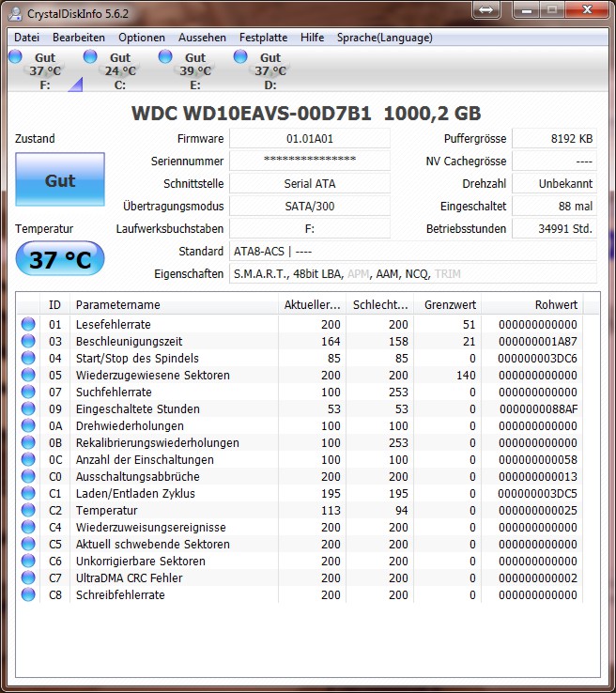The image size is (616, 693).
Task: Click the CrystalDiskInfo title bar icon
Action: 15,13
